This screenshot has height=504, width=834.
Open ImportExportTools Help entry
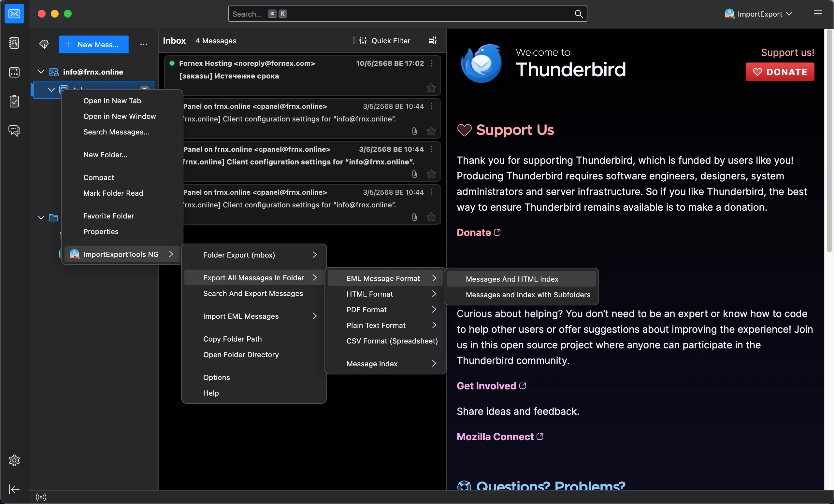tap(254, 393)
